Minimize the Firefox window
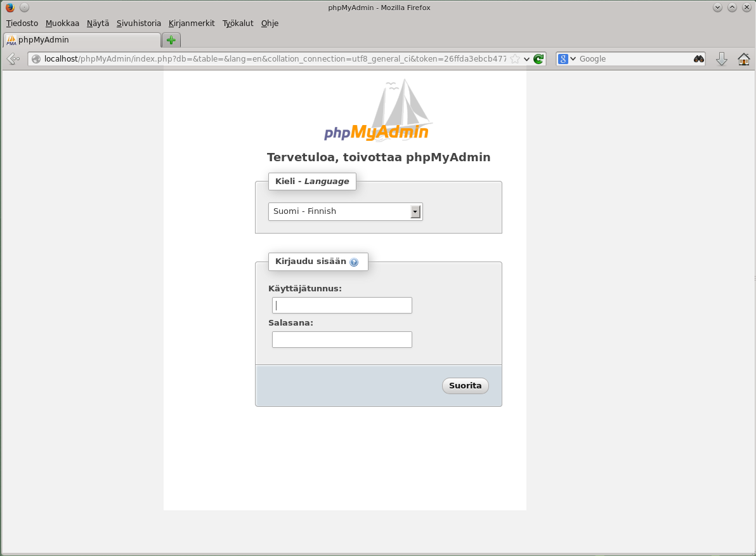Image resolution: width=756 pixels, height=556 pixels. pyautogui.click(x=717, y=7)
